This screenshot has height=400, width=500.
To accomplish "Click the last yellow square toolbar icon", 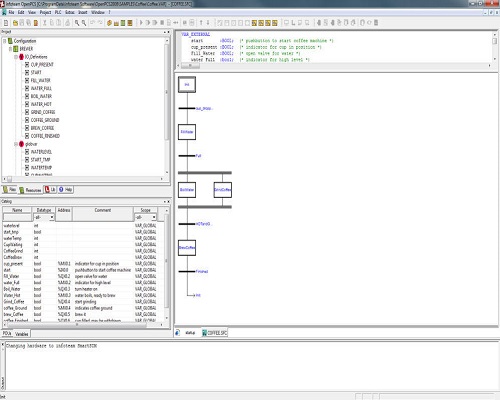I will [x=275, y=23].
